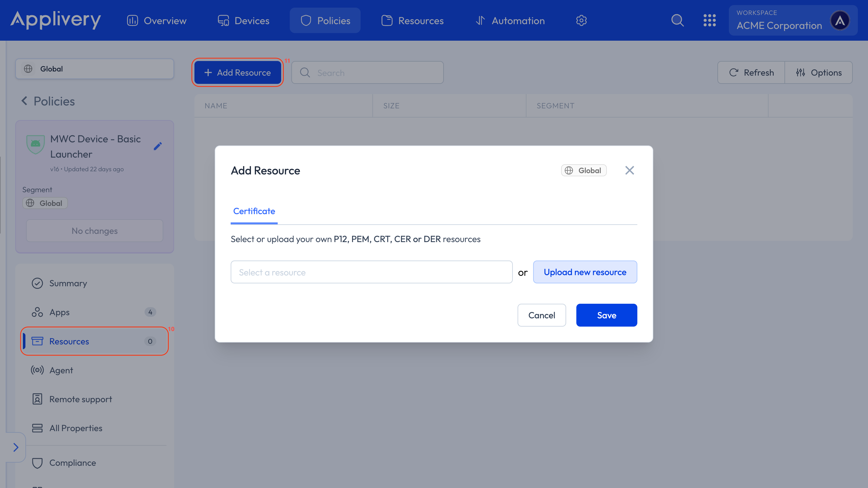Open the Global segment selector in the dialog
Screen dimensions: 868x488
pyautogui.click(x=583, y=170)
